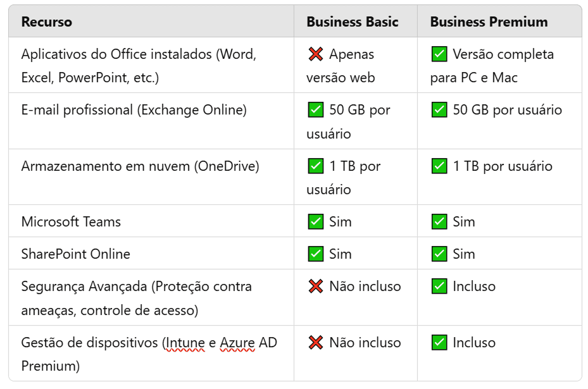The height and width of the screenshot is (389, 588).
Task: Click the Business Basic check for SharePoint Online
Action: [315, 254]
